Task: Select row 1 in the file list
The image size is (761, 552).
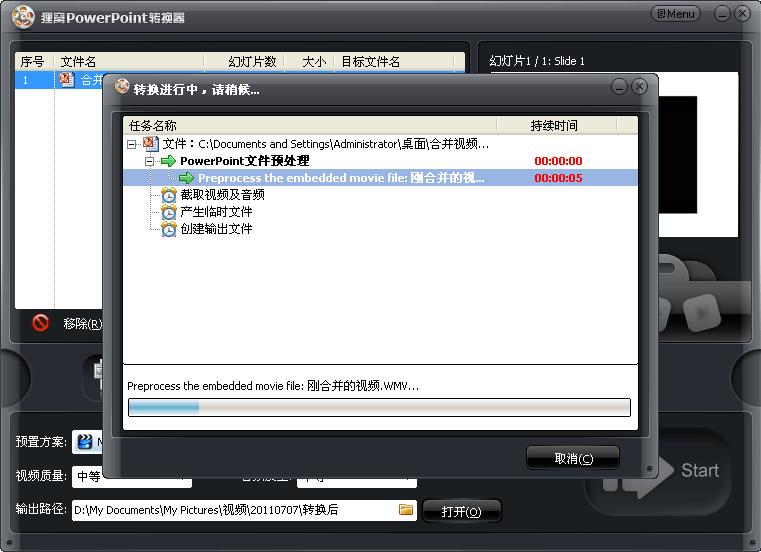Action: (x=59, y=80)
